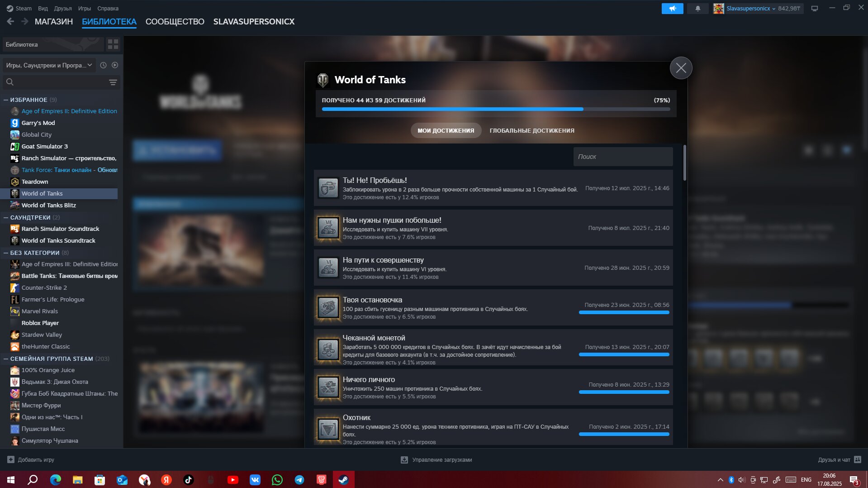This screenshot has width=868, height=488.
Task: Open YouTube from the taskbar
Action: pos(233,480)
